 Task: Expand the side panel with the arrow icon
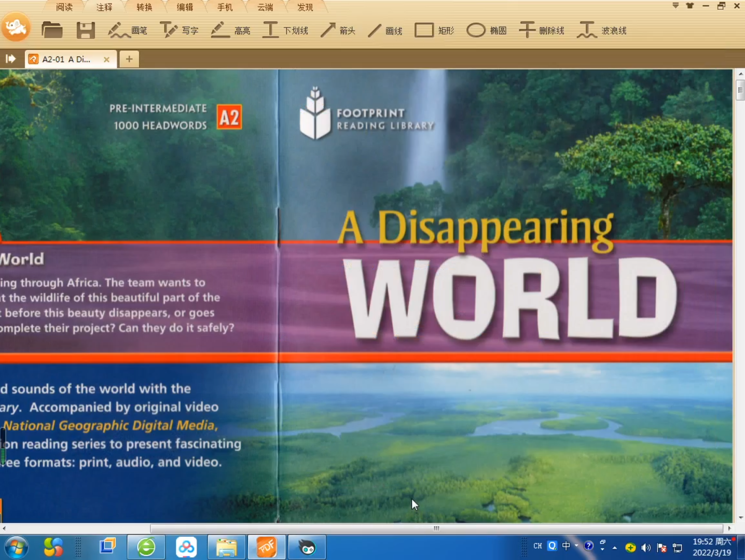coord(10,59)
